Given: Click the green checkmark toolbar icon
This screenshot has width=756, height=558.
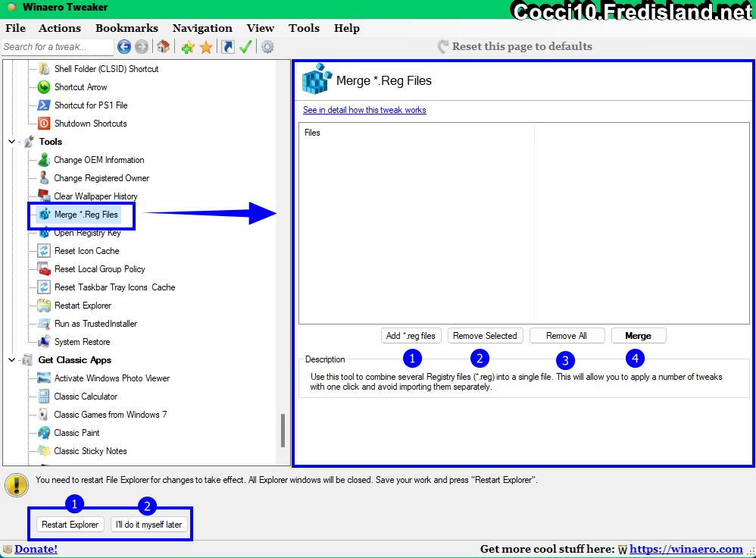Looking at the screenshot, I should point(245,47).
